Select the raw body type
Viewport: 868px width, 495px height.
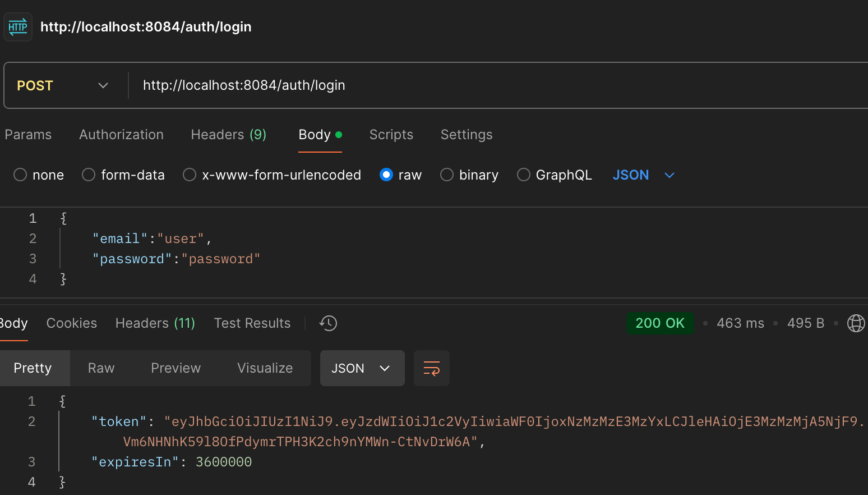click(400, 175)
